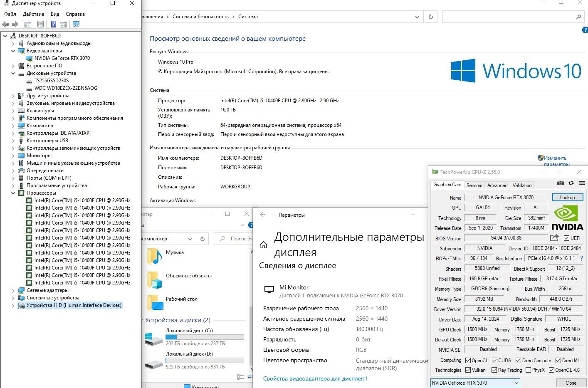The width and height of the screenshot is (588, 388).
Task: Open the System window address bar dropdown
Action: (x=417, y=17)
